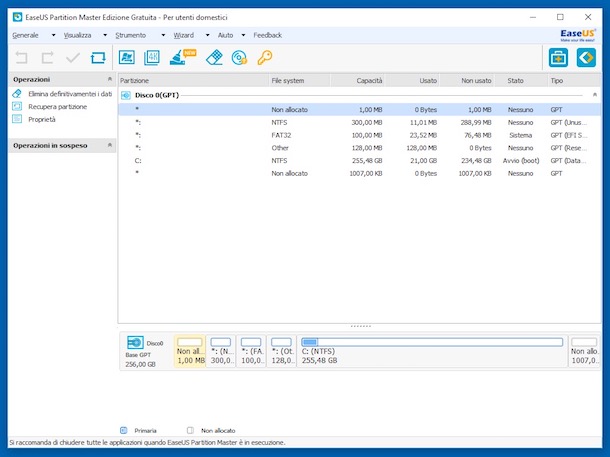Sort by Partizione column header
The width and height of the screenshot is (610, 457).
[x=193, y=81]
